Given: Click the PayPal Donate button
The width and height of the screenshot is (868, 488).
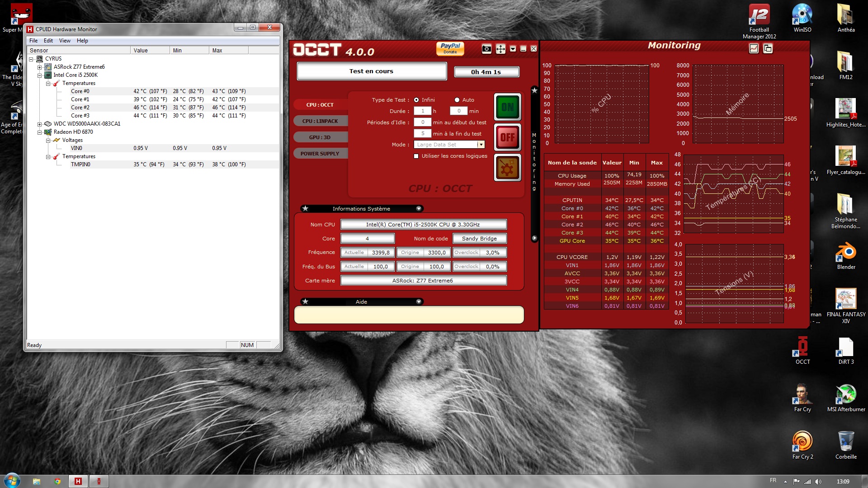Looking at the screenshot, I should [x=450, y=48].
